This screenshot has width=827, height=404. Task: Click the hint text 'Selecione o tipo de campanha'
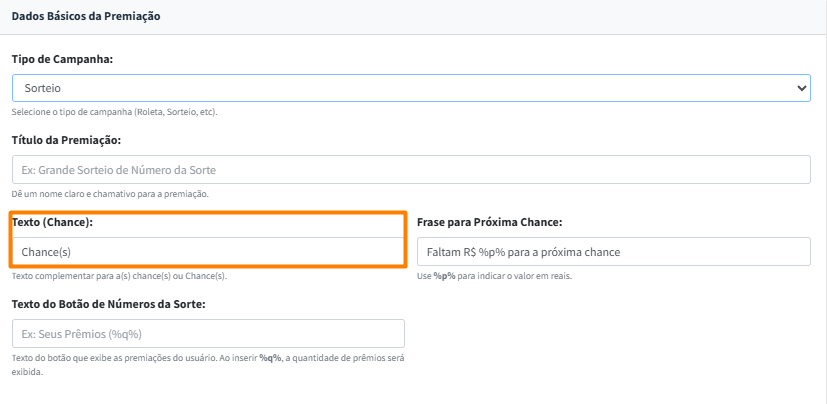(114, 112)
